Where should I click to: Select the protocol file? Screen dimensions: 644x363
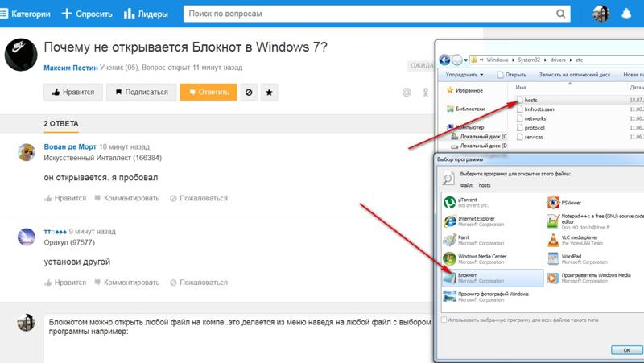click(x=530, y=128)
